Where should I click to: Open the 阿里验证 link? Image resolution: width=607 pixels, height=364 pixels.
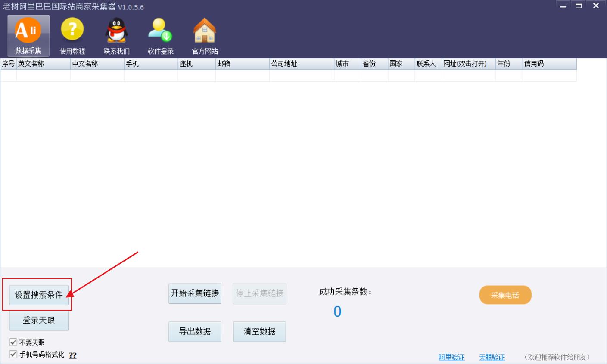(451, 357)
